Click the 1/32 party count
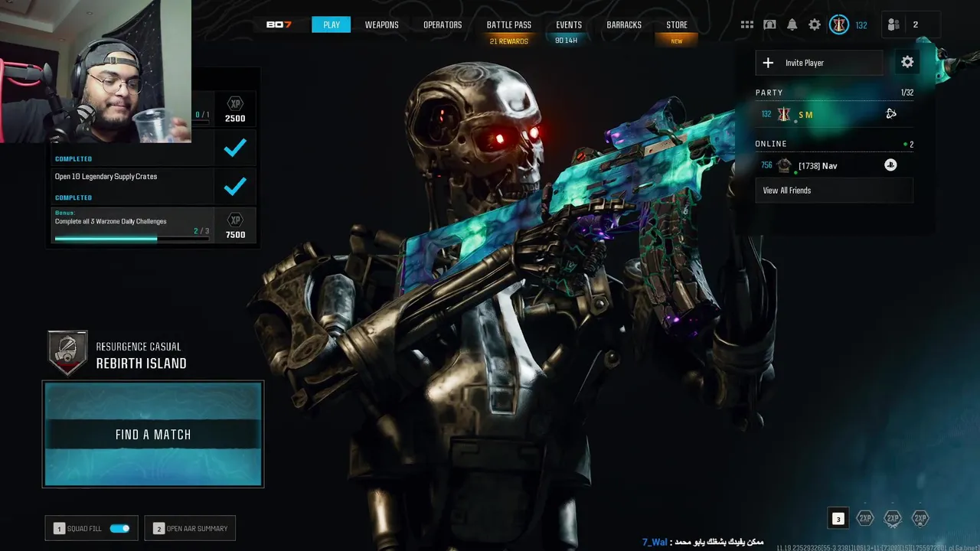This screenshot has height=551, width=980. click(x=906, y=93)
